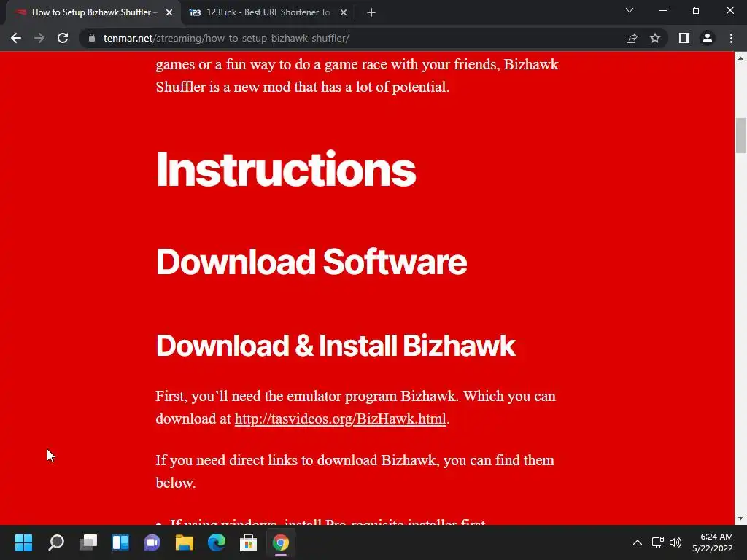Show hidden system tray icons
The width and height of the screenshot is (747, 560).
(x=637, y=542)
